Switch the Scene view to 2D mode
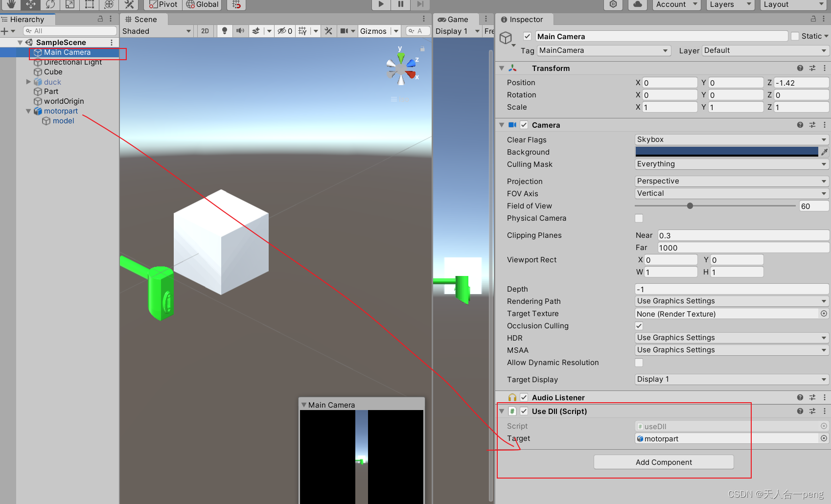The image size is (831, 504). pos(205,31)
